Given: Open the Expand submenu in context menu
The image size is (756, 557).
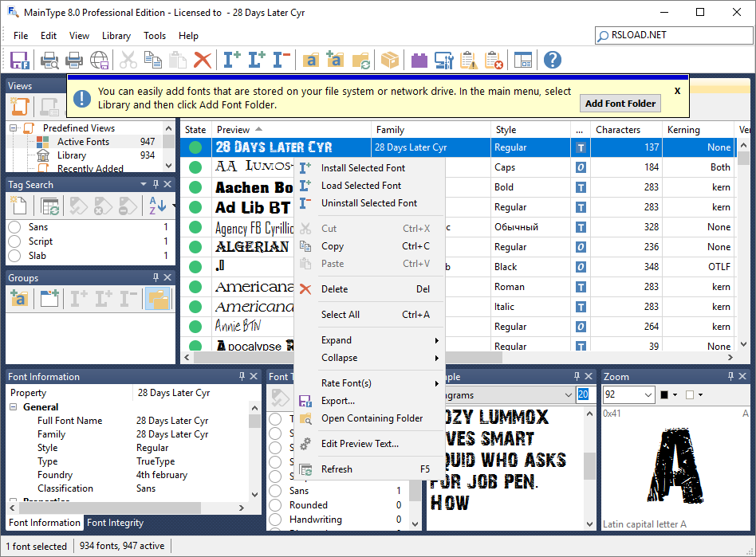Looking at the screenshot, I should tap(370, 340).
